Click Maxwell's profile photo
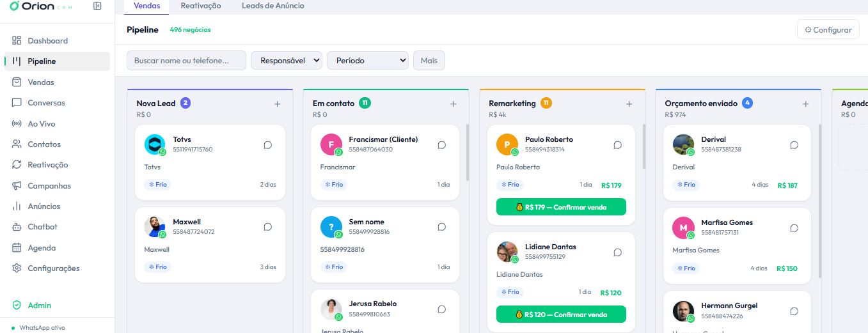This screenshot has width=868, height=333. [155, 227]
